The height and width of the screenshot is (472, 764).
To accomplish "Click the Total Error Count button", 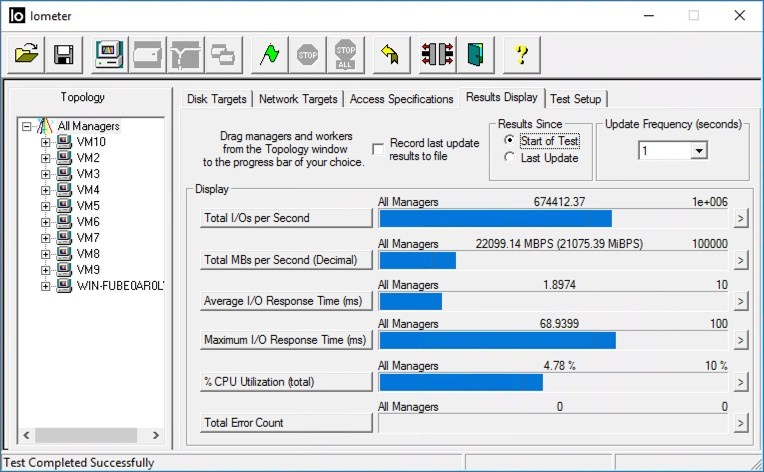I will [x=286, y=423].
